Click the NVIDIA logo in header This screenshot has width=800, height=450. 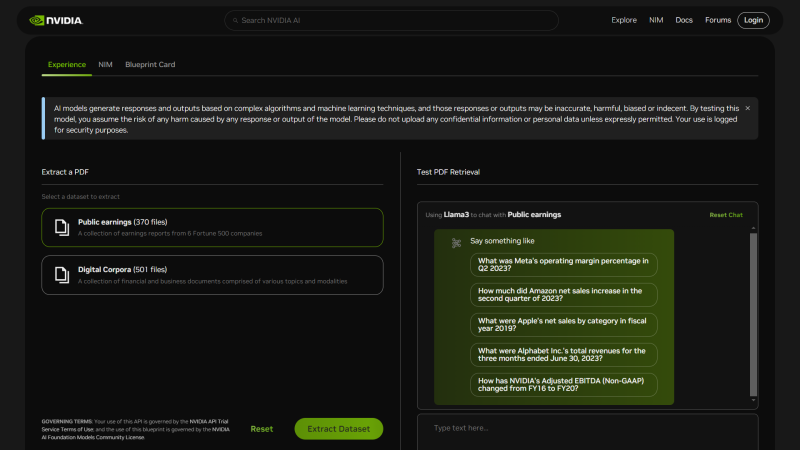[56, 20]
